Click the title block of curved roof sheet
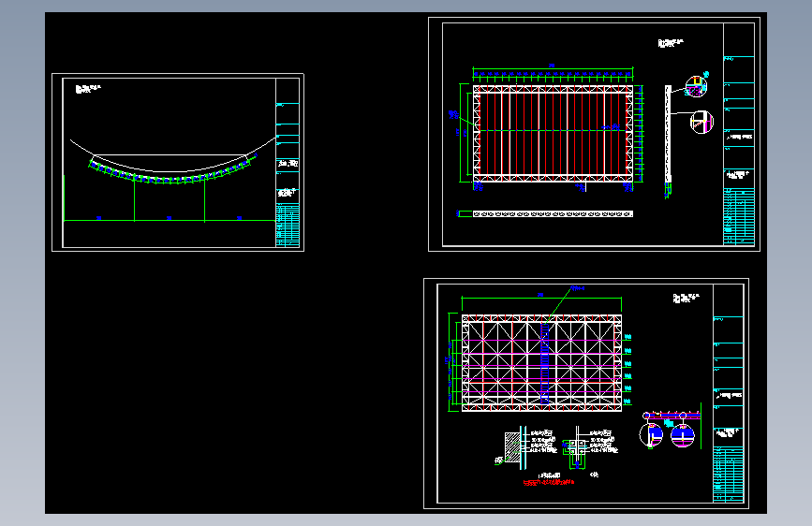This screenshot has height=526, width=812. (288, 163)
